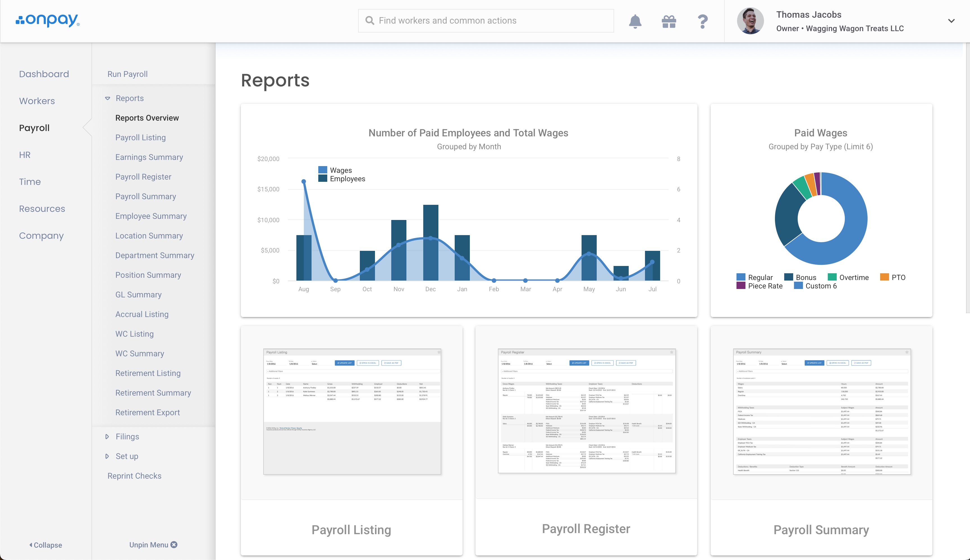
Task: Open the Payroll Summary report thumbnail
Action: 822,412
